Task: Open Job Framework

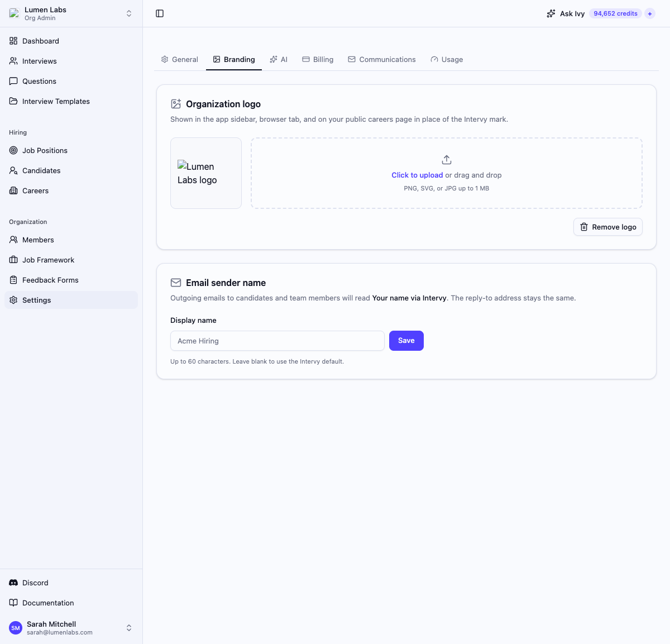Action: click(x=71, y=260)
